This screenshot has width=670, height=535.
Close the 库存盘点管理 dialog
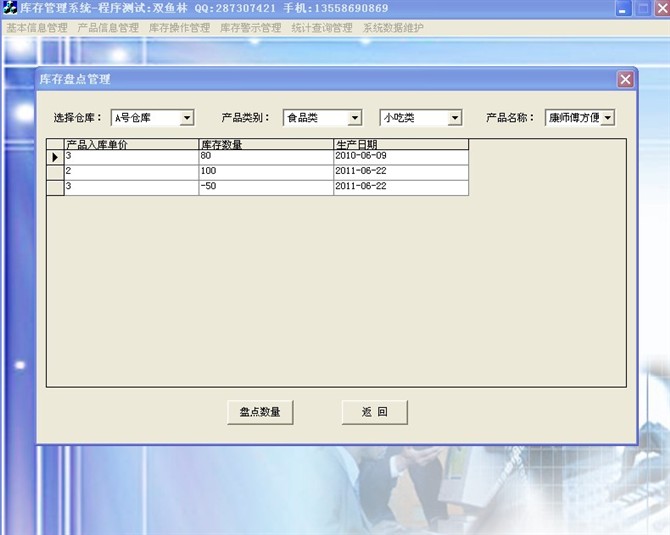click(x=625, y=79)
